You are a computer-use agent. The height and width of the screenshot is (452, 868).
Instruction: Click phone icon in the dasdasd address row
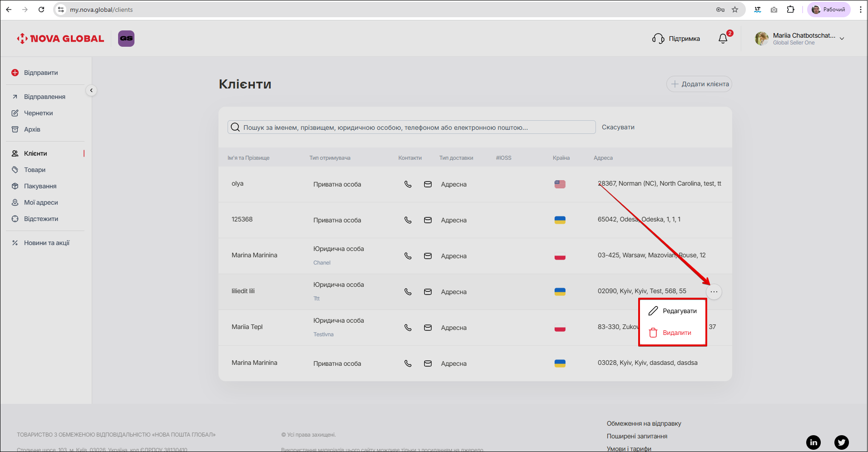tap(408, 364)
